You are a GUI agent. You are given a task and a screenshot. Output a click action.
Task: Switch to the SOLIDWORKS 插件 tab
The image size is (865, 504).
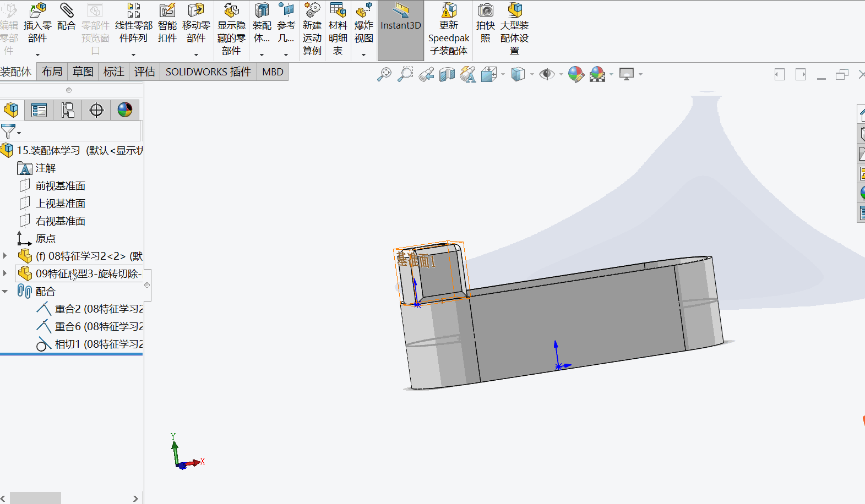click(x=209, y=72)
